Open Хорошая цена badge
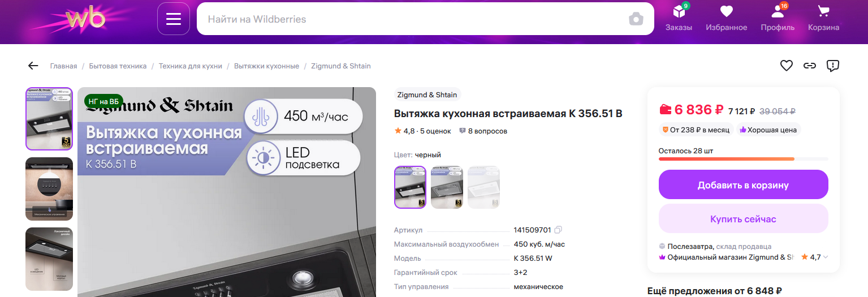Screen dimensions: 868x297 coord(768,130)
